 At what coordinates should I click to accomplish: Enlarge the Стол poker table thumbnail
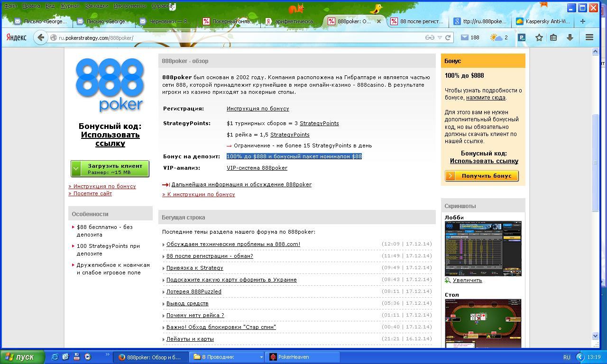tap(483, 323)
